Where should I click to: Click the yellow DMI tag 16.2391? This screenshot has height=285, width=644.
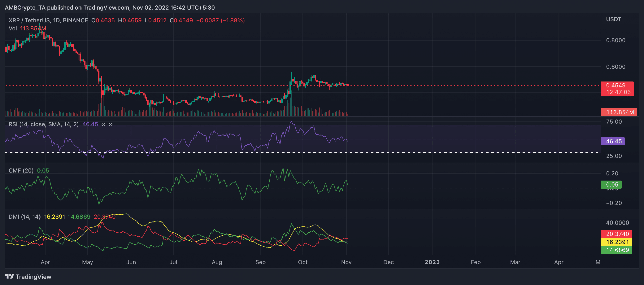(x=617, y=242)
